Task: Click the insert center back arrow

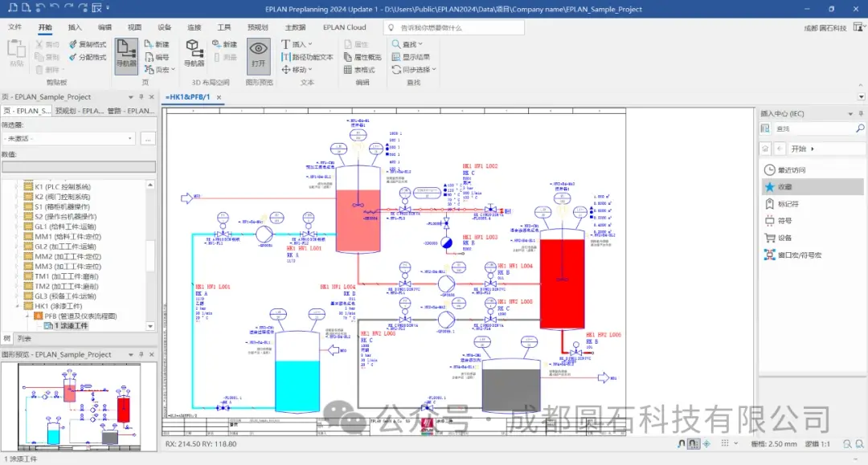Action: point(780,149)
